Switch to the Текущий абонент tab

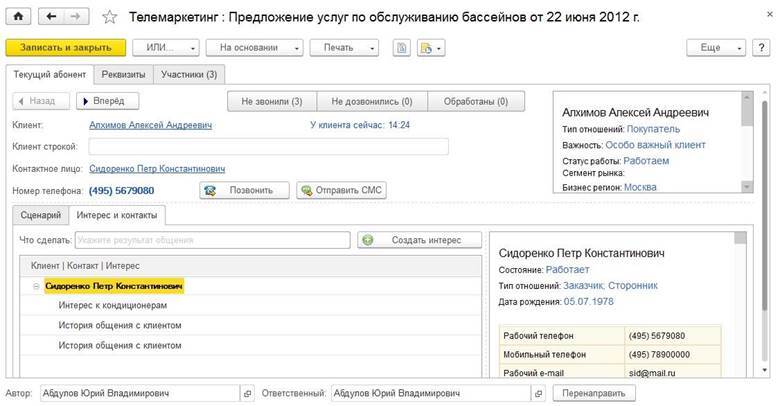[x=50, y=75]
